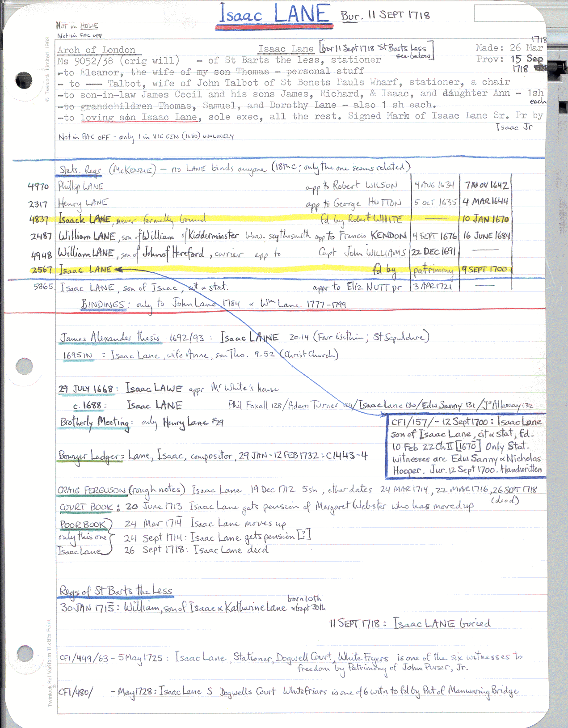
Task: Select the "Bowyer Ledger" heading
Action: pos(91,456)
